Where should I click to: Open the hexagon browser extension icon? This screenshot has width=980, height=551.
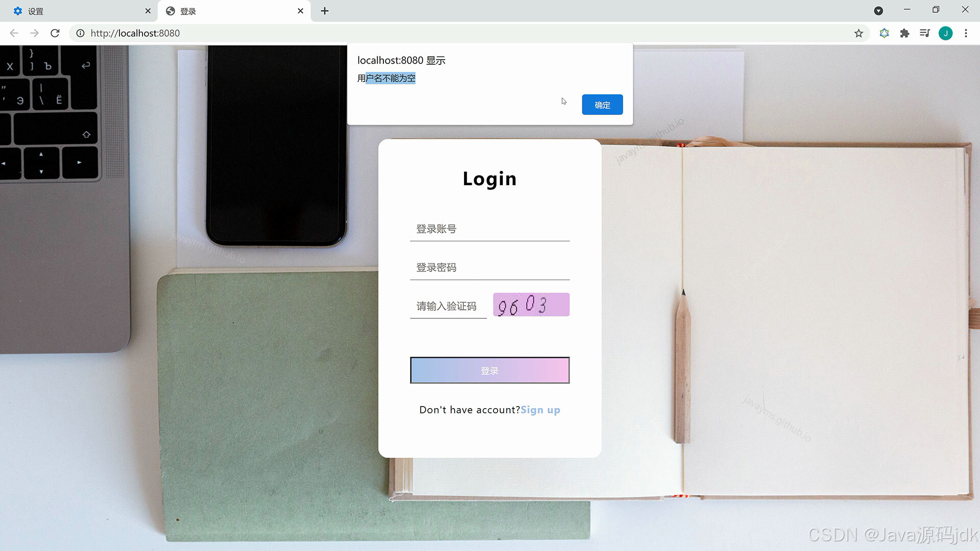884,33
